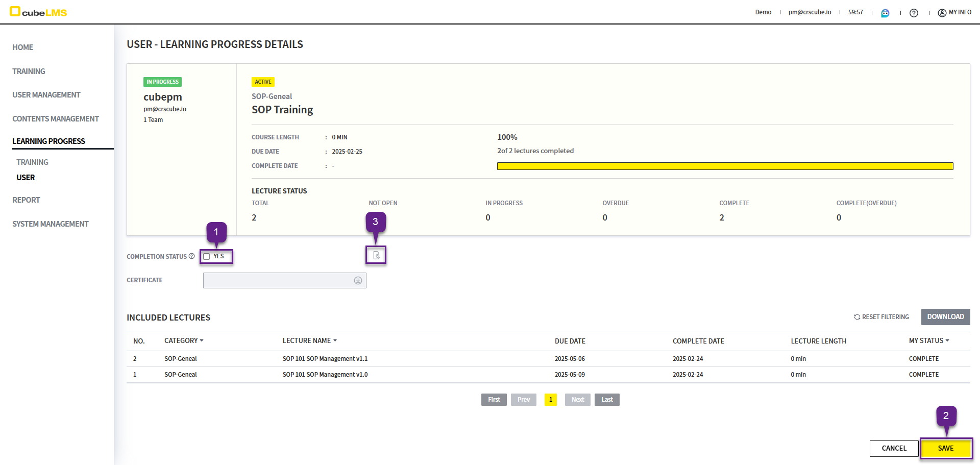Click the CERTIFICATE input field

pos(278,280)
